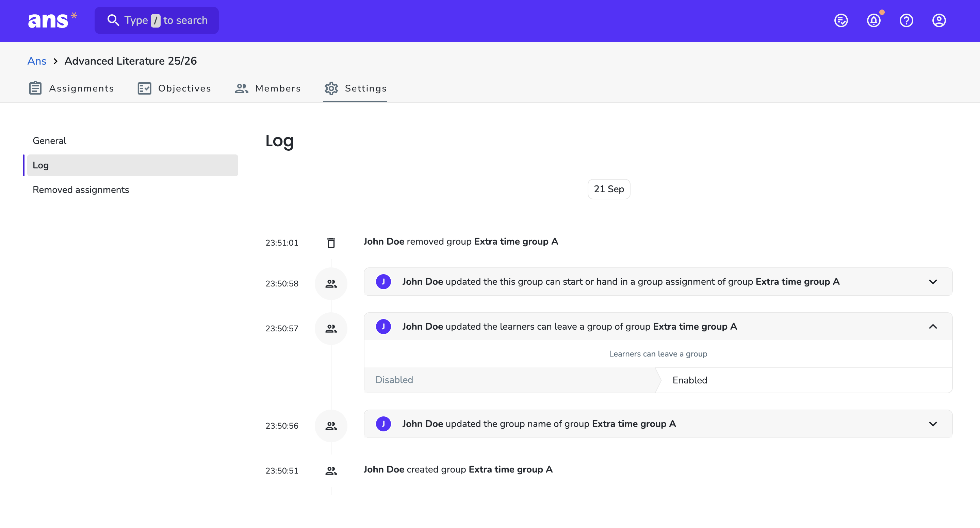Image resolution: width=980 pixels, height=528 pixels.
Task: Click the search field in header
Action: [x=157, y=20]
